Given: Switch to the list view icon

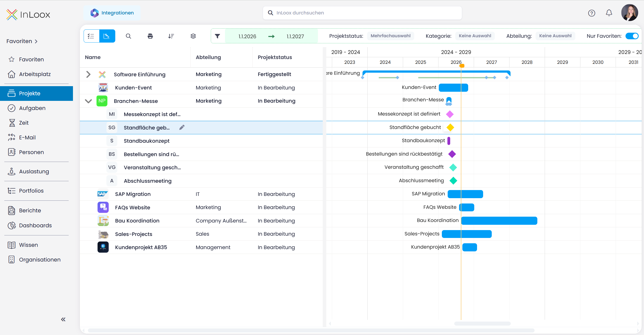Looking at the screenshot, I should (x=91, y=36).
